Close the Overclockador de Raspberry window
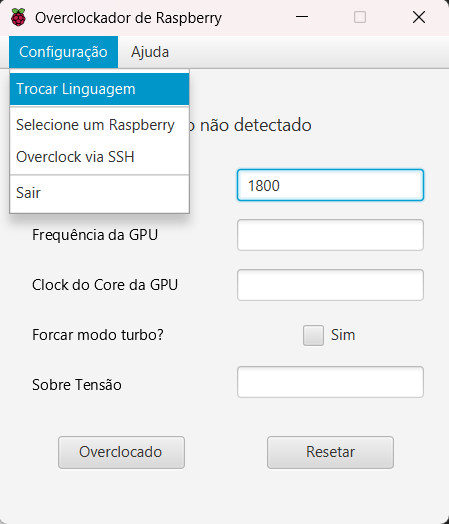Screen dimensions: 449x524 pyautogui.click(x=419, y=17)
